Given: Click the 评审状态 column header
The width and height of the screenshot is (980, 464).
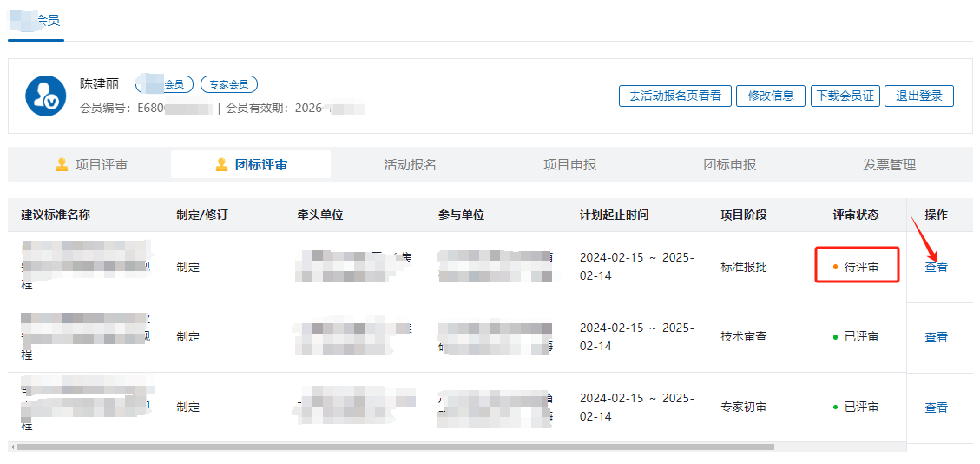Looking at the screenshot, I should [856, 215].
